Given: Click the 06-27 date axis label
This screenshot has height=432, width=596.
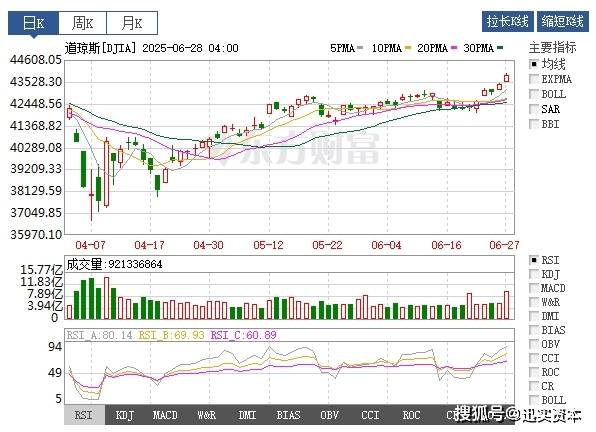Looking at the screenshot, I should point(504,245).
